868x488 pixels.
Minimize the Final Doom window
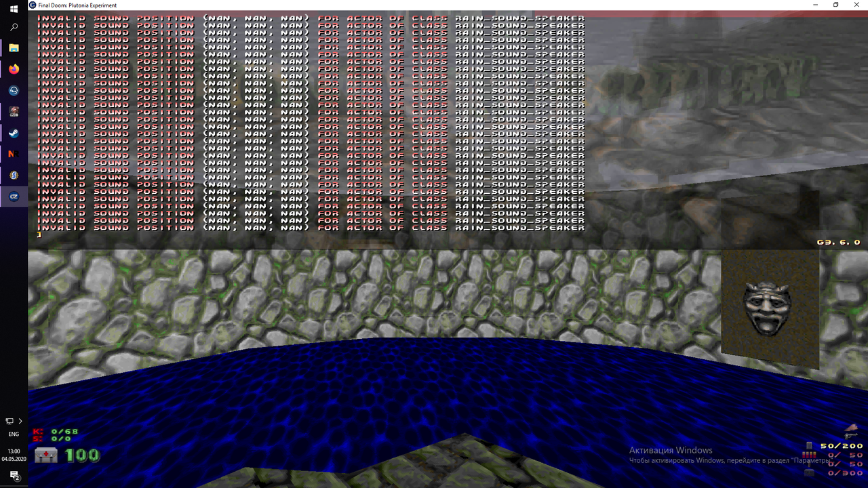[816, 5]
